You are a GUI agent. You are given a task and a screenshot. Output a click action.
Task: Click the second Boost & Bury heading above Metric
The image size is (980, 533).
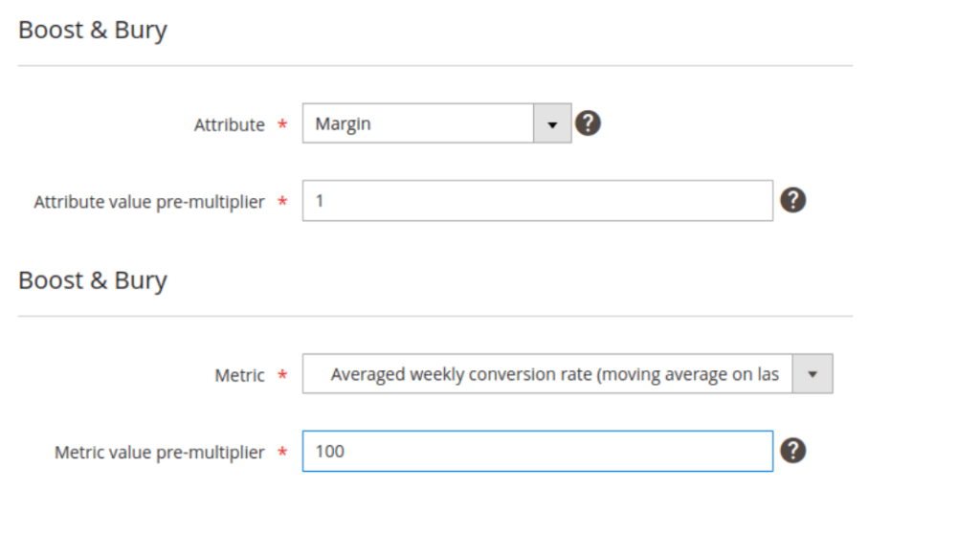tap(93, 281)
